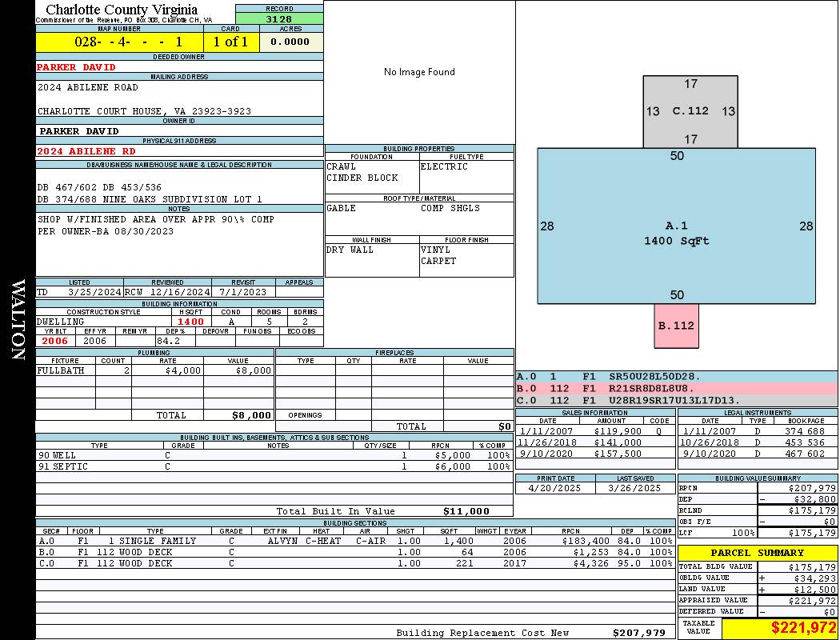The width and height of the screenshot is (840, 640).
Task: Select the owner ID PARKER DAVID
Action: (x=79, y=131)
